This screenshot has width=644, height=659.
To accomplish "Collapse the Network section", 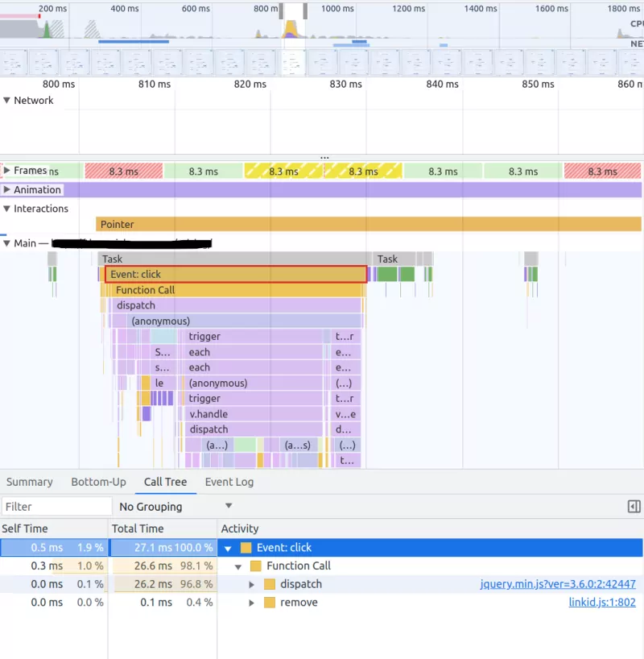I will 7,100.
